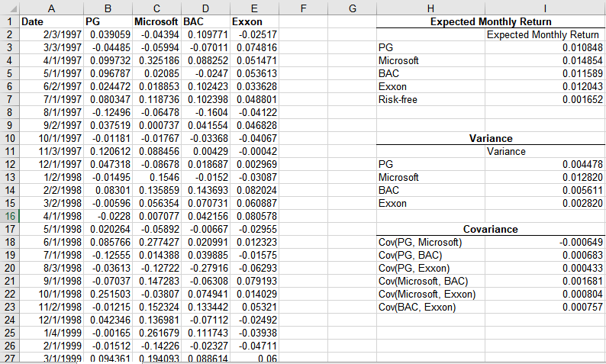This screenshot has width=606, height=364.
Task: Select date cell 12/1/1997
Action: pos(51,164)
